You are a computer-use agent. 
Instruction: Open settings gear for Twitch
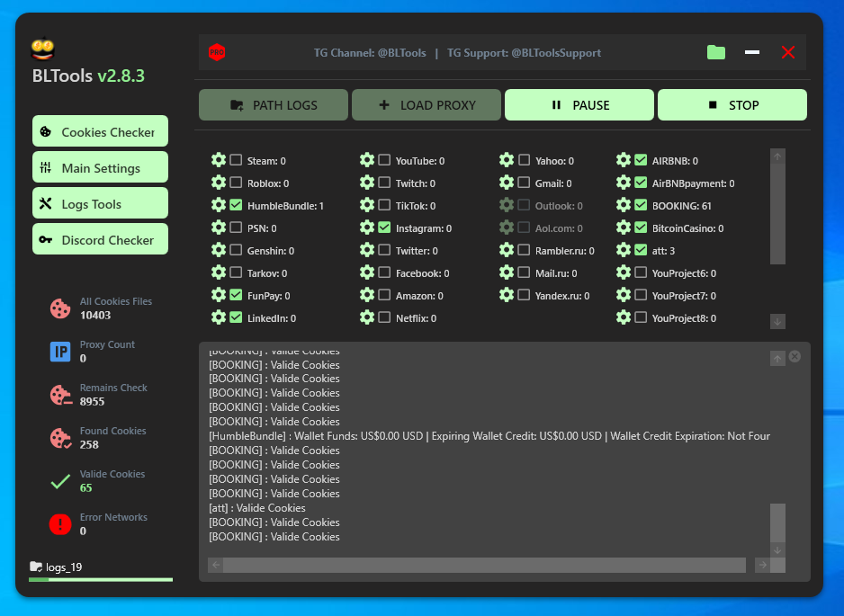click(x=367, y=183)
